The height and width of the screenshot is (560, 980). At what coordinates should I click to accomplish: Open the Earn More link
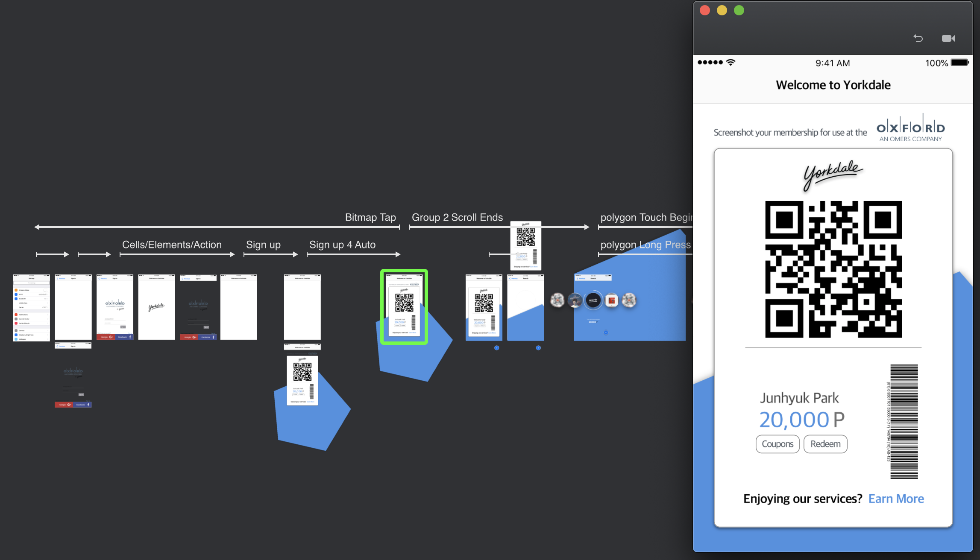[x=896, y=499]
